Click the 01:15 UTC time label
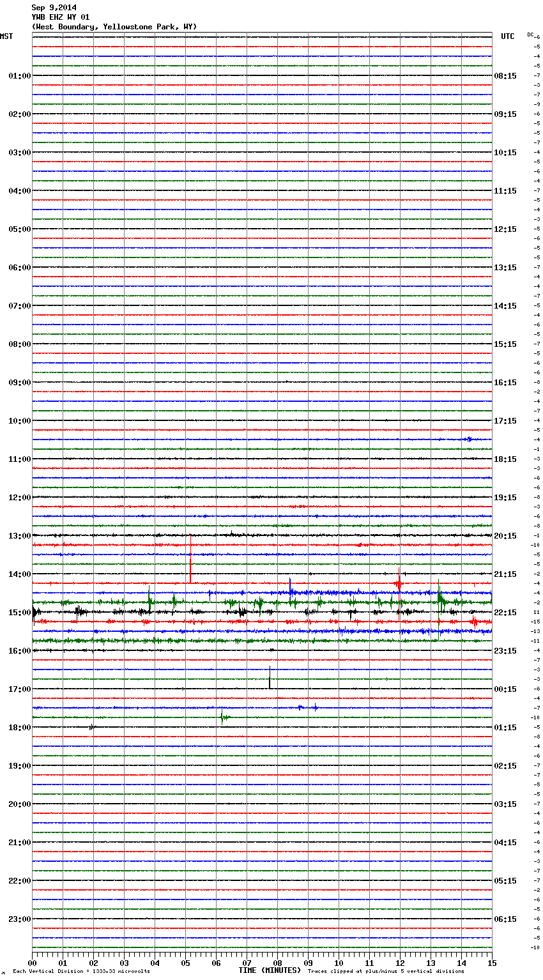543x980 pixels. click(x=505, y=728)
